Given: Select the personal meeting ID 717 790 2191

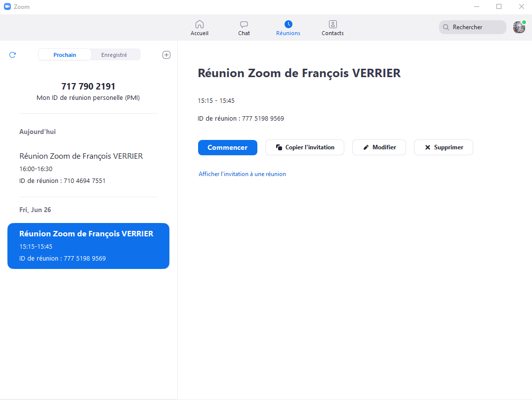Looking at the screenshot, I should pyautogui.click(x=88, y=87).
